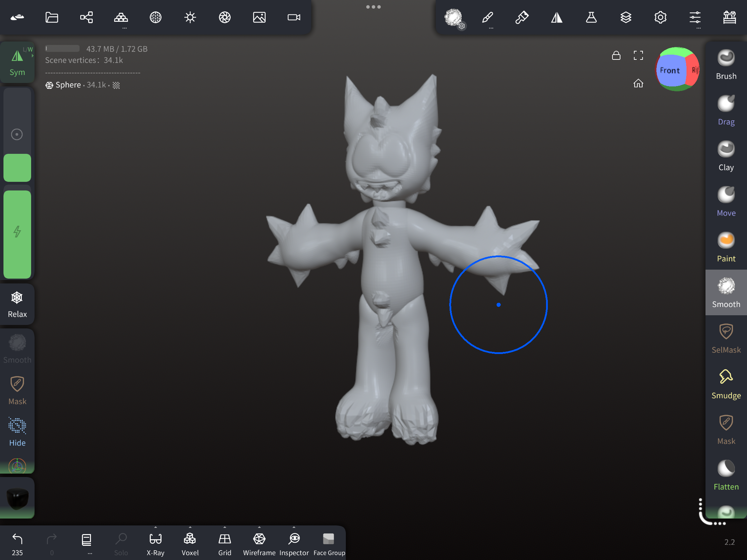The height and width of the screenshot is (560, 747).
Task: Open the black material color swatch
Action: coord(17,498)
